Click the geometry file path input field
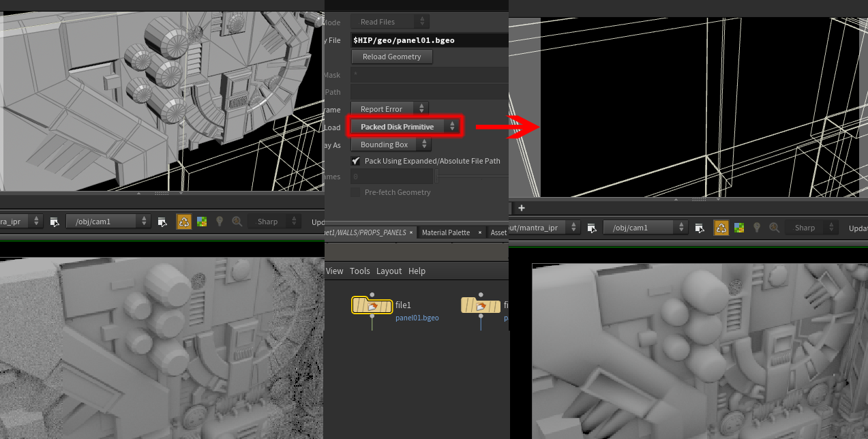 coord(430,40)
